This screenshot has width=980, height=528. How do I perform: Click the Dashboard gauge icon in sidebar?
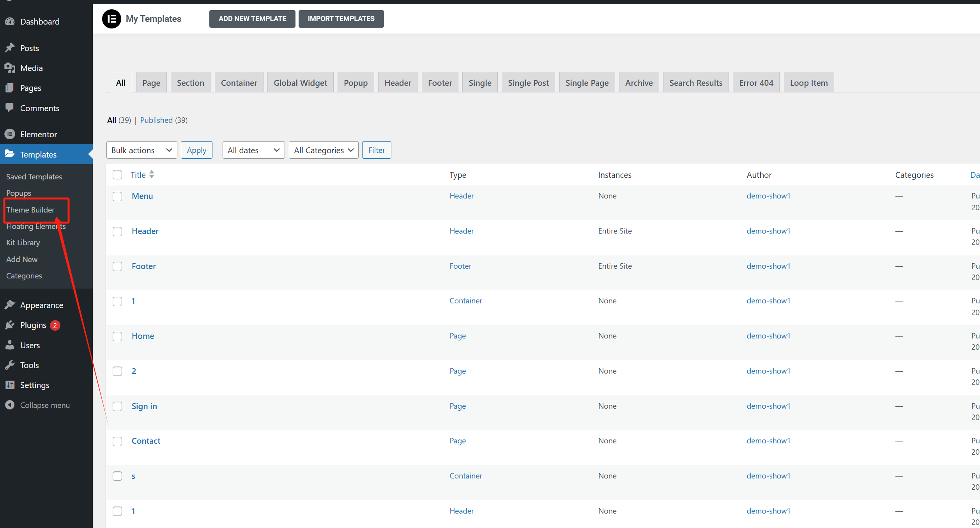point(10,22)
